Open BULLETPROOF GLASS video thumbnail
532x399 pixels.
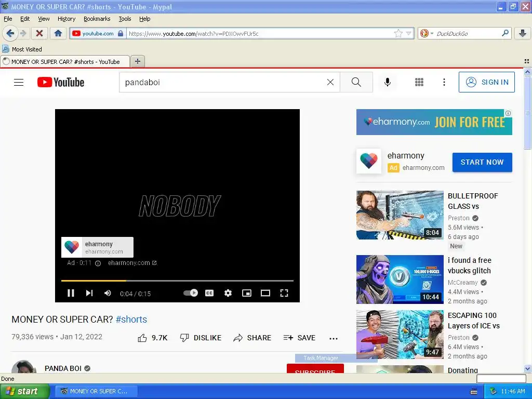click(400, 215)
